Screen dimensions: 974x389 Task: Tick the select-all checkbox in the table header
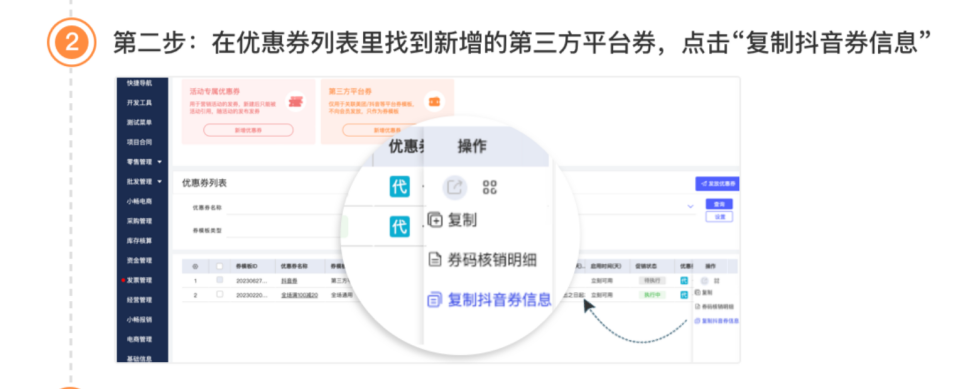coord(219,266)
